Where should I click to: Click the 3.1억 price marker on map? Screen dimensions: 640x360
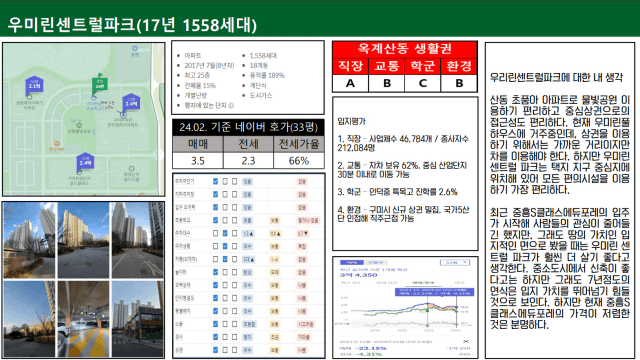(x=34, y=85)
